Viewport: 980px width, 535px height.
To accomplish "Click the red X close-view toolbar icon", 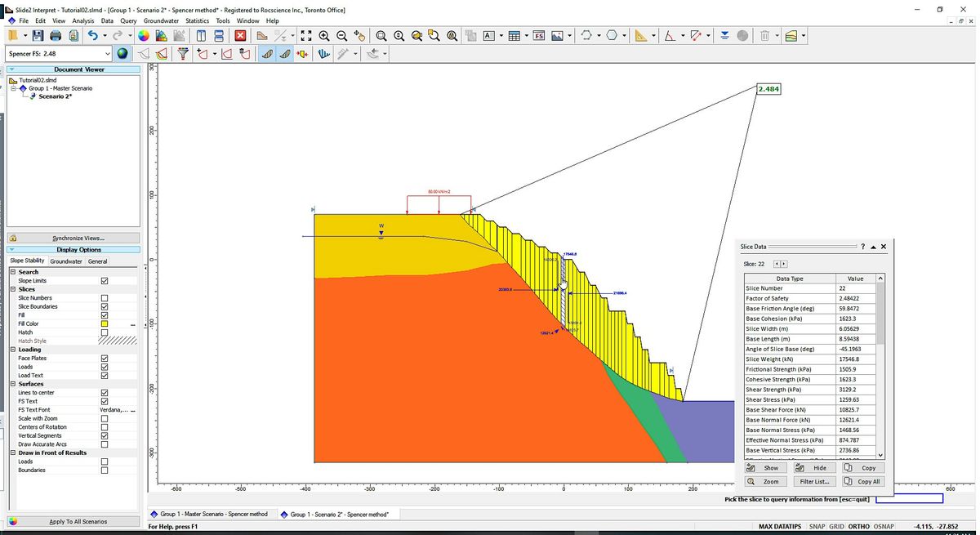I will coord(240,36).
